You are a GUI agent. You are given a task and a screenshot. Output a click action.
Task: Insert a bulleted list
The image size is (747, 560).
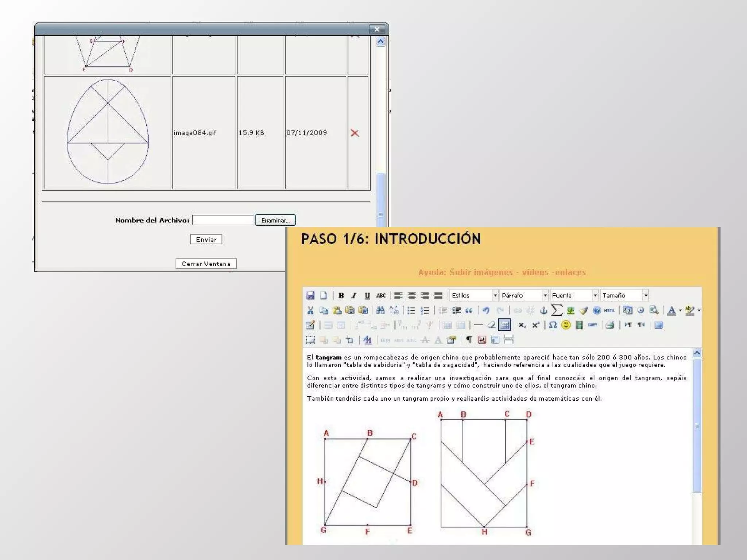pyautogui.click(x=411, y=310)
